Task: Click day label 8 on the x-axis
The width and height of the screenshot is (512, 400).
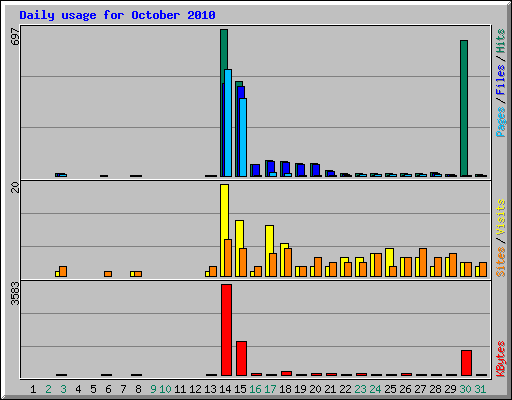Action: [x=138, y=389]
